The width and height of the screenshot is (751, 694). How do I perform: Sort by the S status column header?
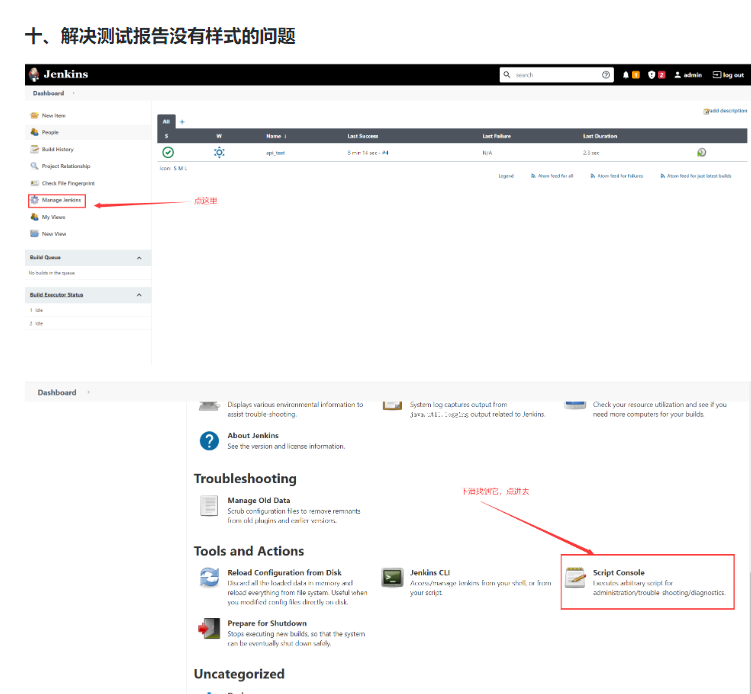[166, 137]
